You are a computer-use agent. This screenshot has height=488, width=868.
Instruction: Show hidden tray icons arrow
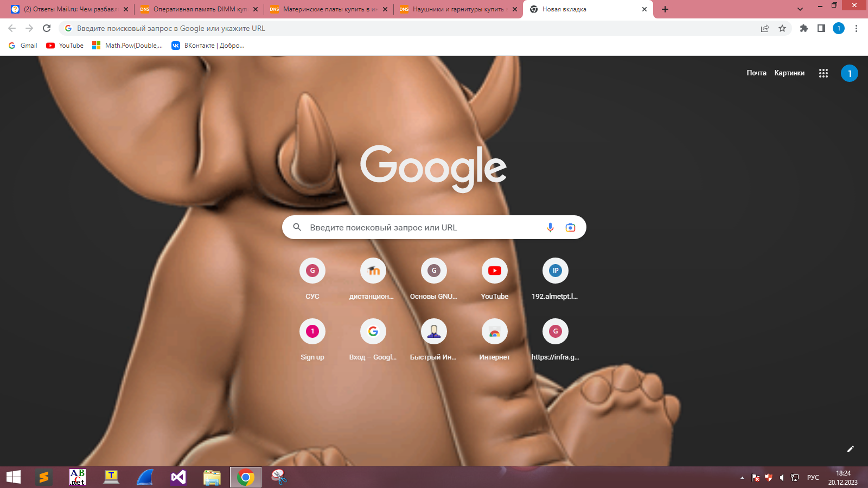tap(742, 478)
